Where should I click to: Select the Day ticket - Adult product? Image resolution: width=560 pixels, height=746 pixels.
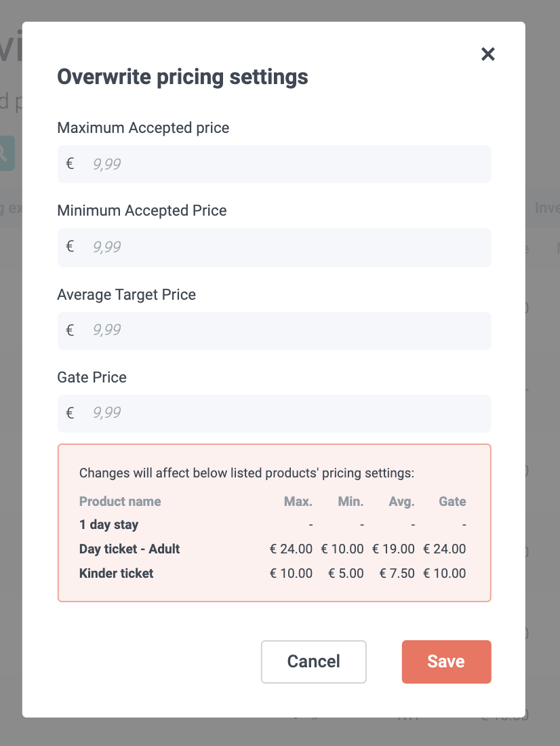point(129,549)
